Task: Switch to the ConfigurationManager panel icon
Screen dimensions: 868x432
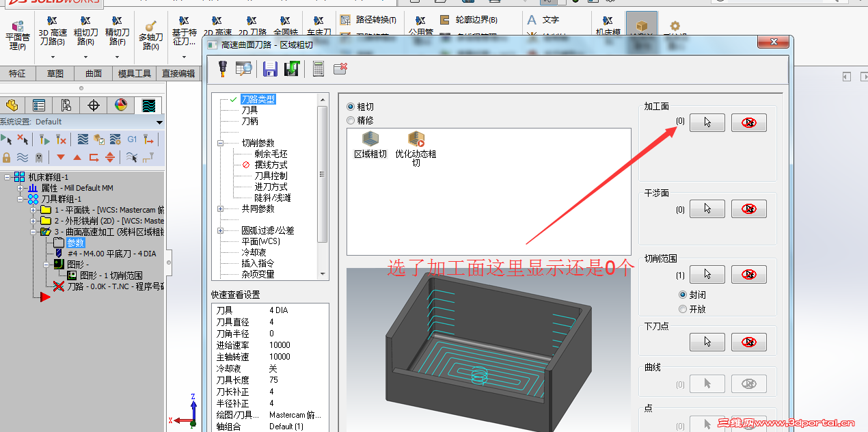Action: pyautogui.click(x=66, y=105)
